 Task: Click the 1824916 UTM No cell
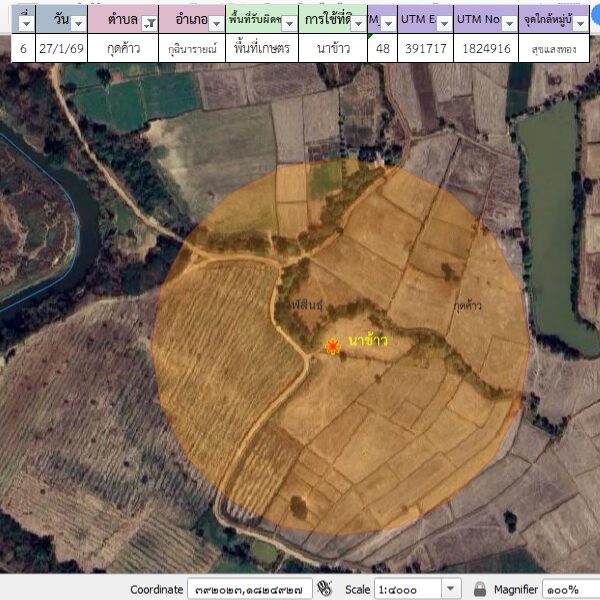[486, 48]
